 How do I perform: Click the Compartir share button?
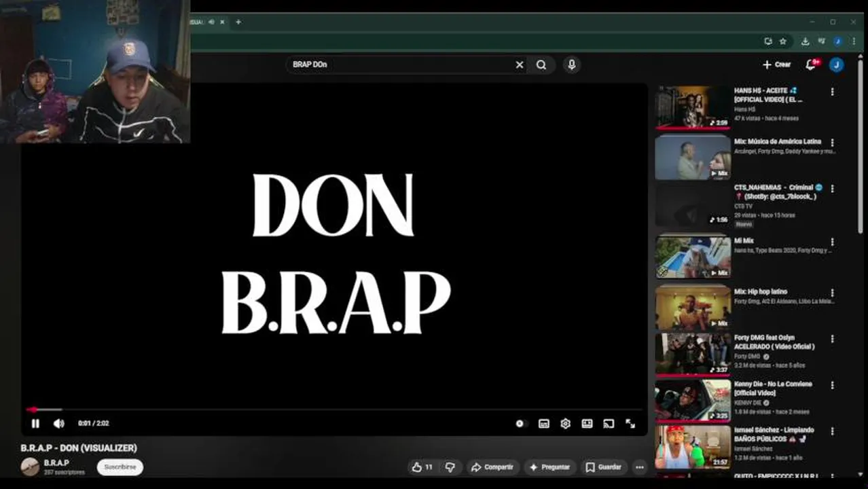[x=492, y=467]
